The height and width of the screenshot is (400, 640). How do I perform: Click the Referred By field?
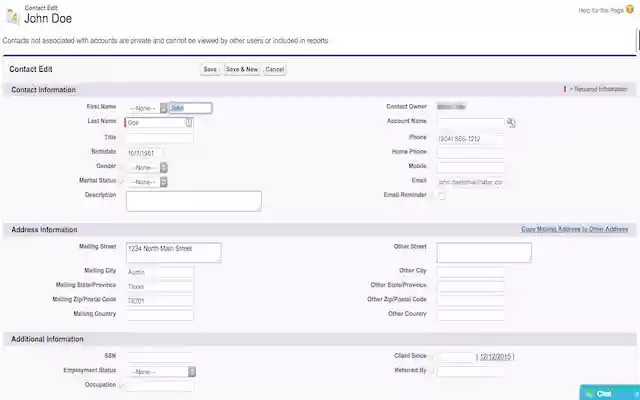point(471,371)
